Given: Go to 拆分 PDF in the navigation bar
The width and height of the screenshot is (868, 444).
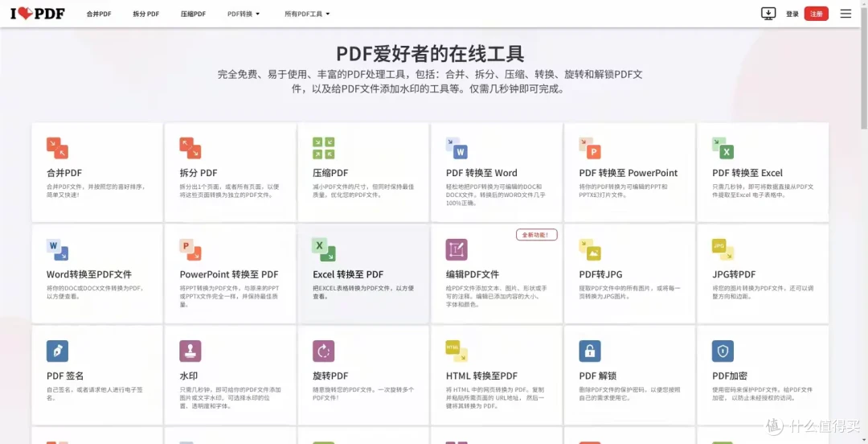Looking at the screenshot, I should pyautogui.click(x=146, y=14).
